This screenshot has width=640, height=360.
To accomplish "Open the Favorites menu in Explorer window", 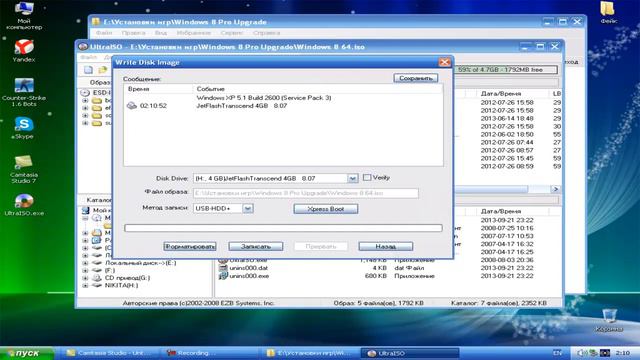I will click(x=193, y=33).
